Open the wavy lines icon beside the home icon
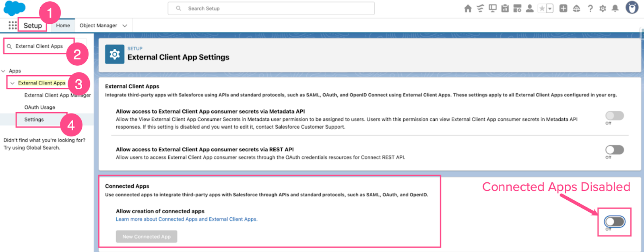The width and height of the screenshot is (644, 252). click(480, 8)
